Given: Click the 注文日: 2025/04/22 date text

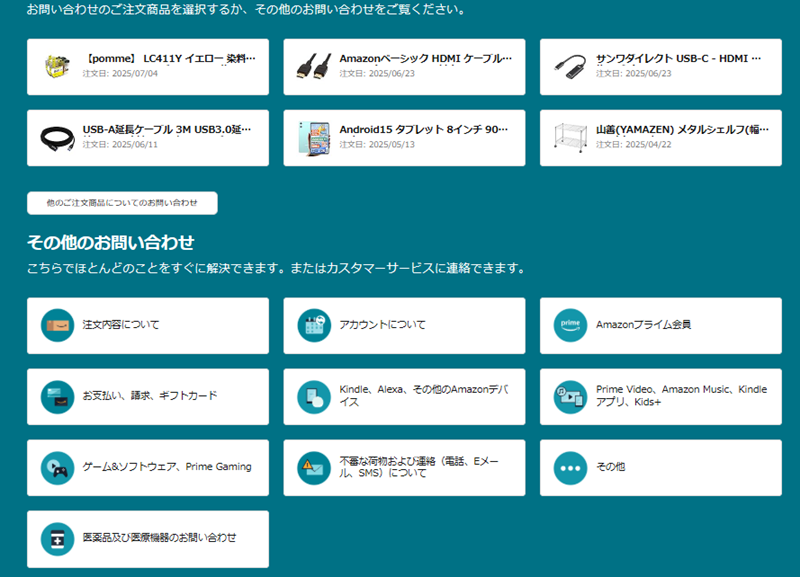Looking at the screenshot, I should (x=634, y=144).
